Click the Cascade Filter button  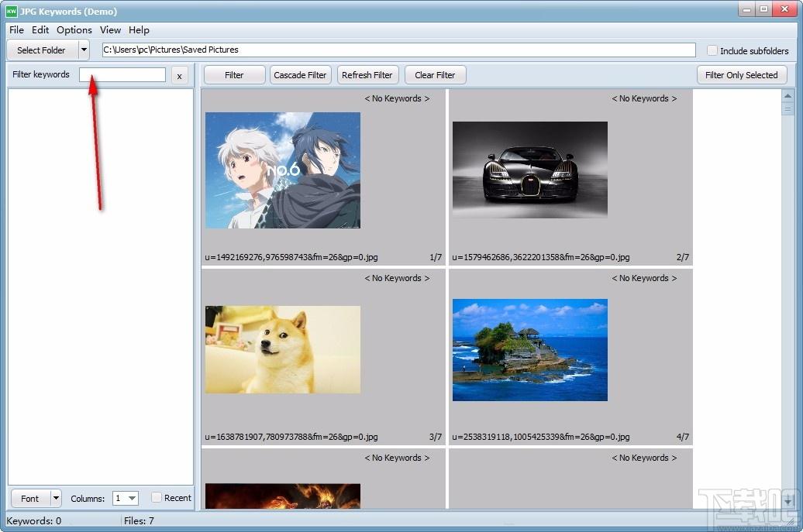[300, 75]
